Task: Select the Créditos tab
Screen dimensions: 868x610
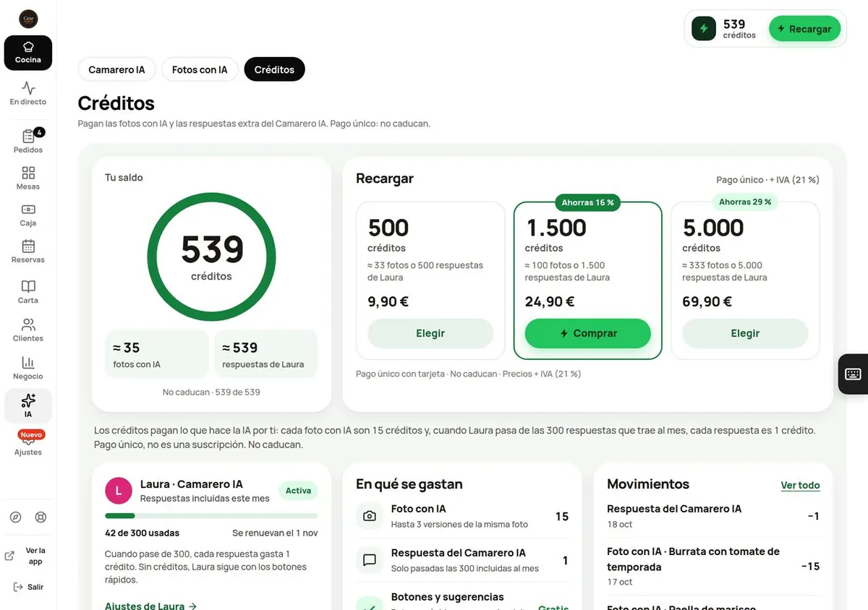Action: [274, 69]
